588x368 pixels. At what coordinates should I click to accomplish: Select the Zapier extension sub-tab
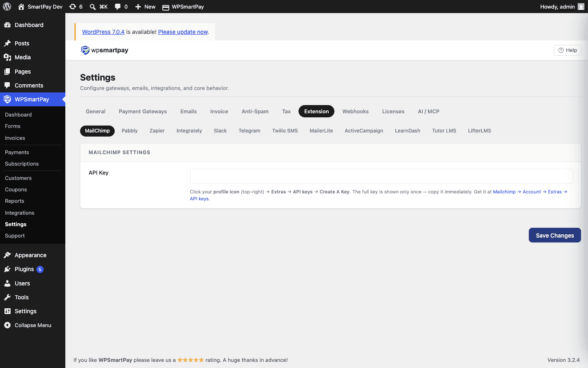[157, 131]
